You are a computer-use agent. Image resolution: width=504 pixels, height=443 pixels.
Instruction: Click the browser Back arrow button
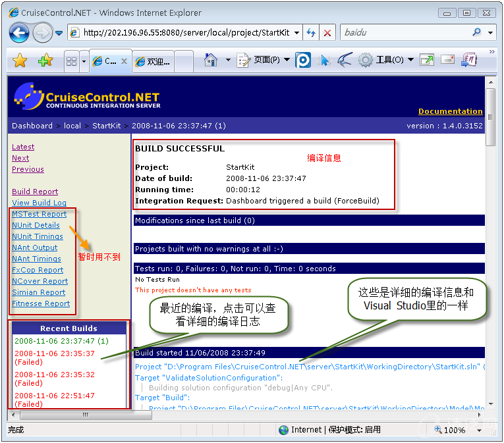(20, 32)
